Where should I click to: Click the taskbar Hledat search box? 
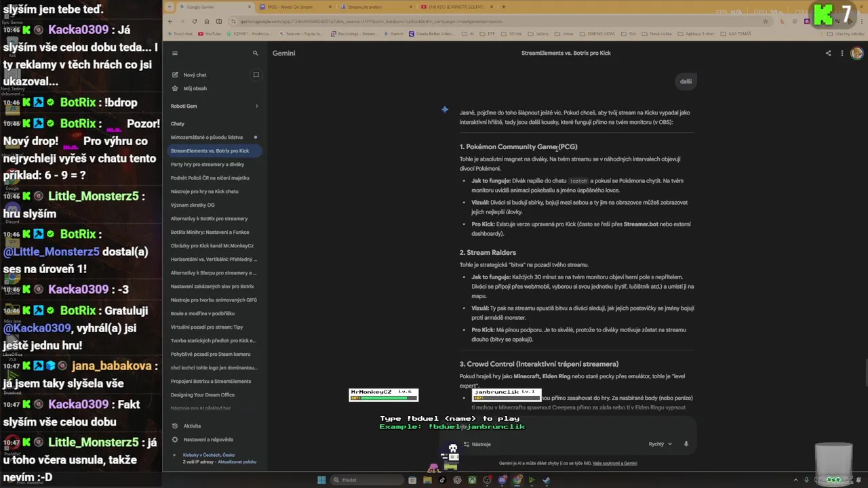point(366,480)
